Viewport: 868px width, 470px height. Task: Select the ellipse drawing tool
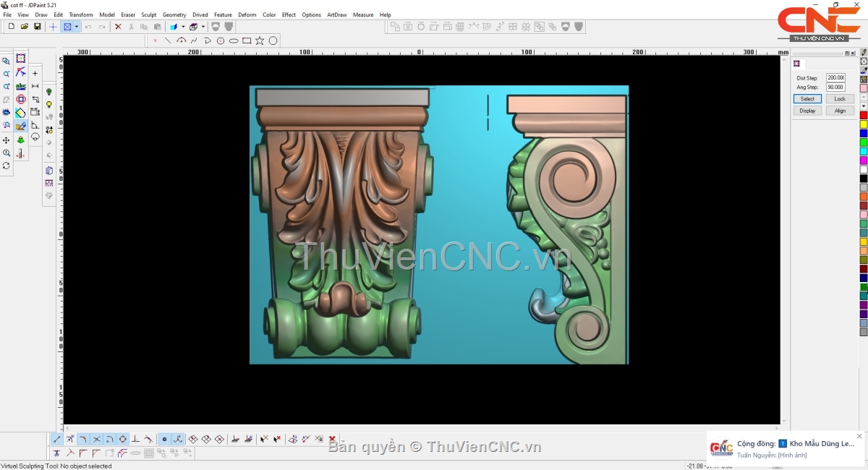[234, 40]
